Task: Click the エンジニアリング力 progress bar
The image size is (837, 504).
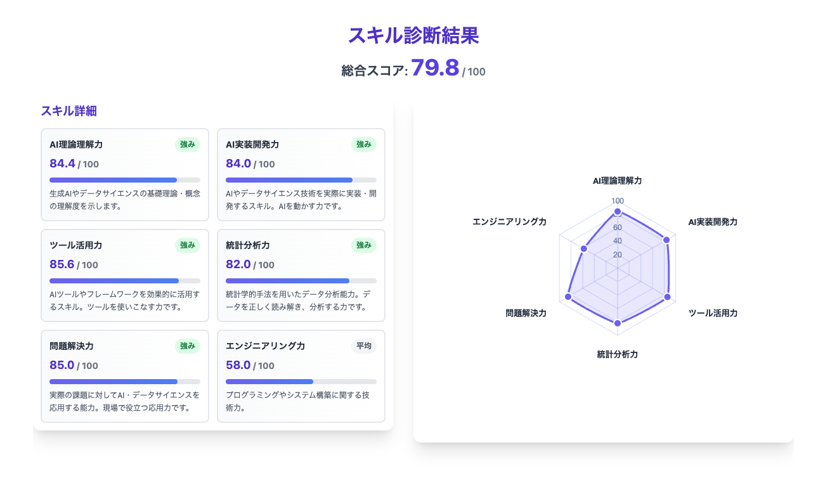Action: click(301, 382)
